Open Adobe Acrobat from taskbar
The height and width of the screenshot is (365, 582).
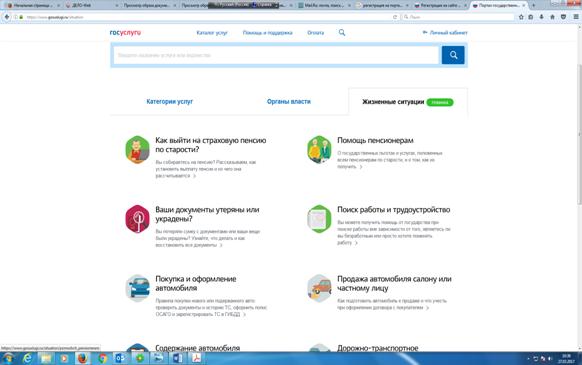pyautogui.click(x=196, y=358)
